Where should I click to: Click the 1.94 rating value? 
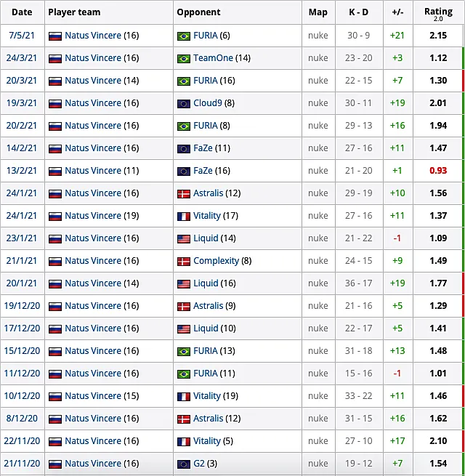(438, 126)
